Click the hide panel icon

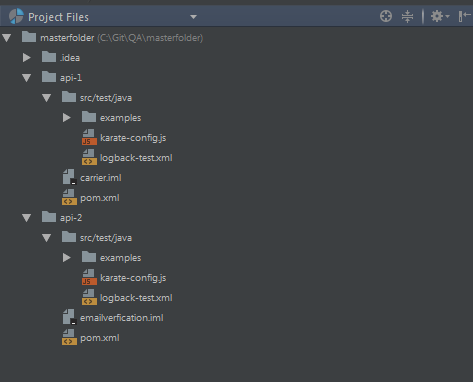point(464,16)
